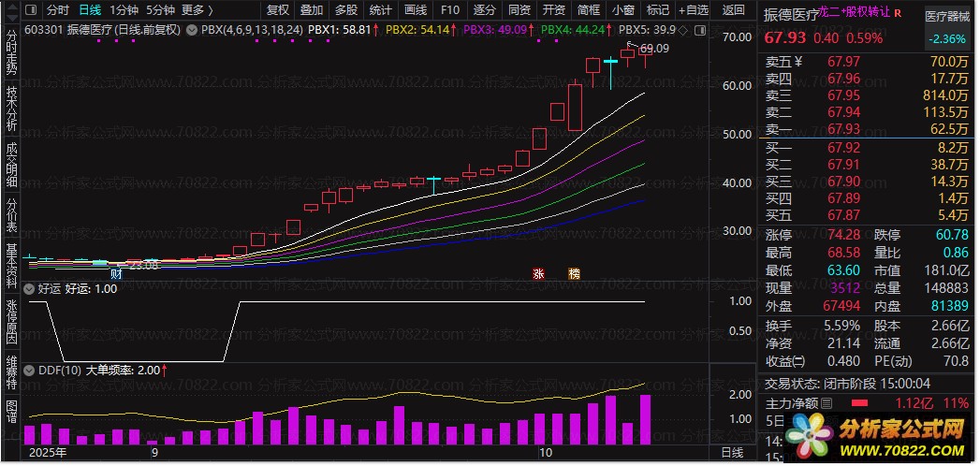Click the 分析家公式网 flower logo
The image size is (980, 466).
(810, 436)
